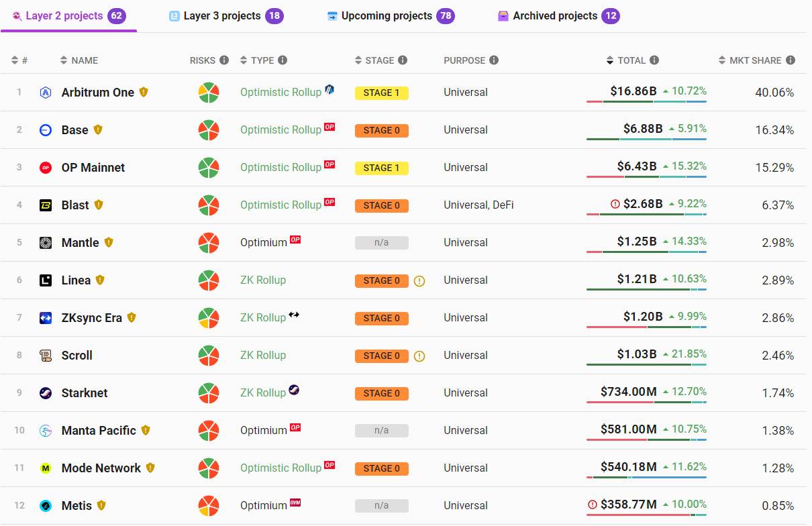812x526 pixels.
Task: Click the risk pie chart for Mantle
Action: click(209, 243)
